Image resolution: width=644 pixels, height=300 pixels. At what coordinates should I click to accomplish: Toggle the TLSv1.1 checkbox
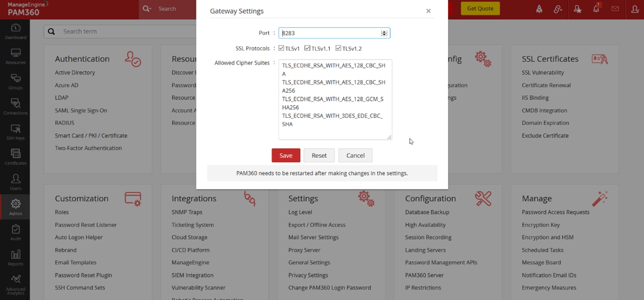307,48
